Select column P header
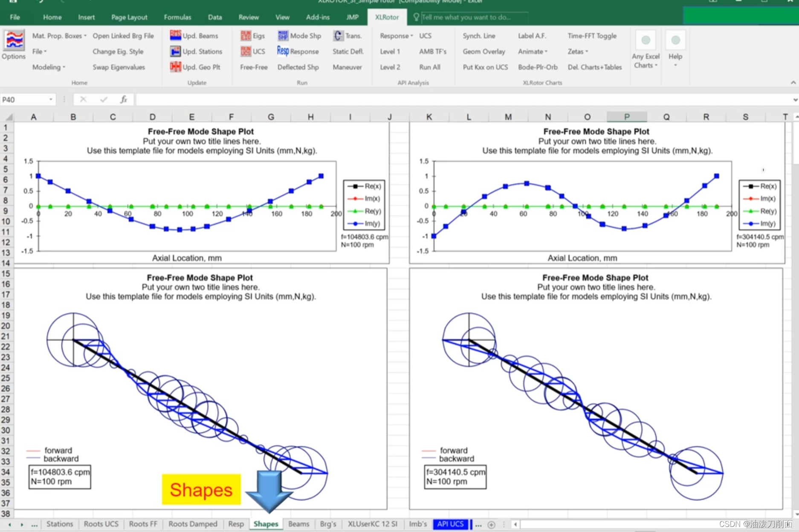 coord(626,117)
